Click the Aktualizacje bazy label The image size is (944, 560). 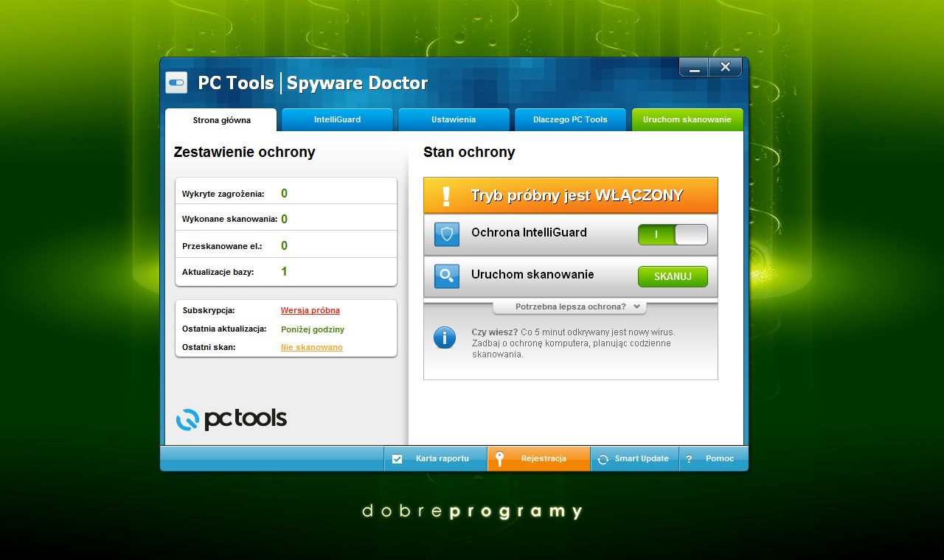(218, 272)
